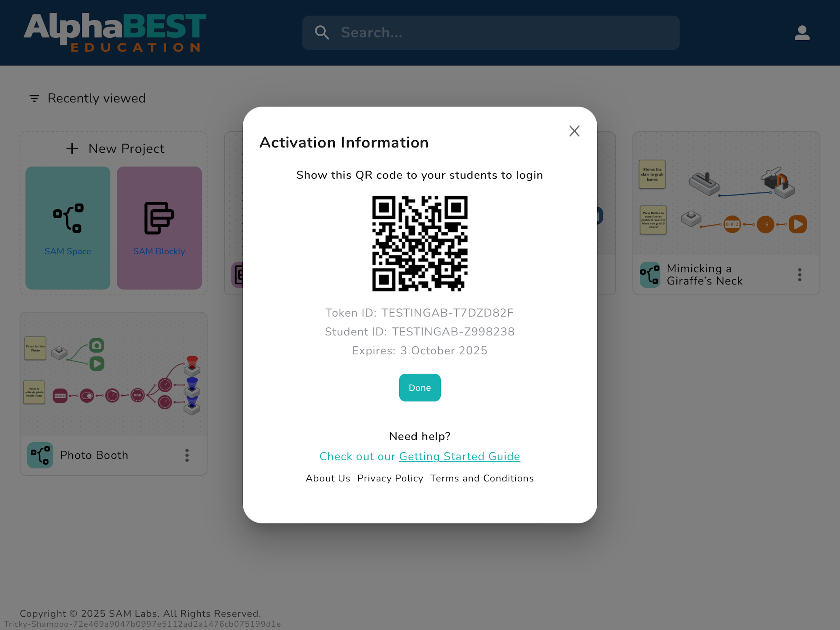Click the SAM Blockly blocks icon
The image size is (840, 630).
coord(159,218)
